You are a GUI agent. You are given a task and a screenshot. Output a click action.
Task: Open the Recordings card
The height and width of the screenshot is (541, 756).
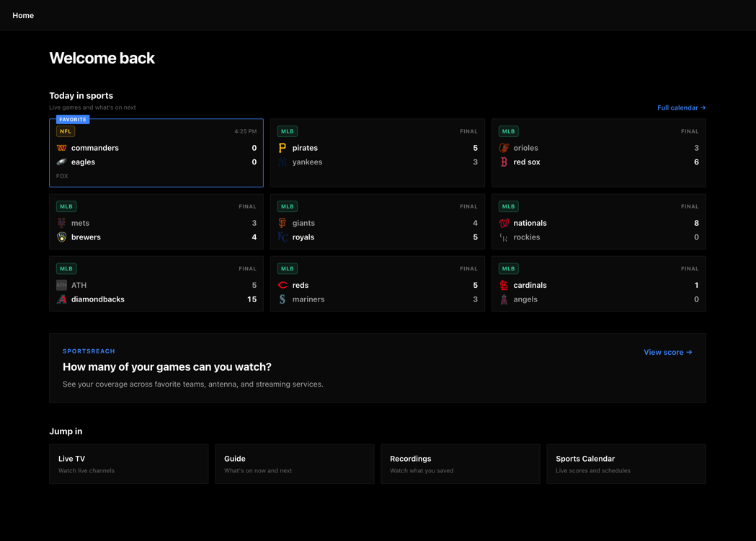461,464
